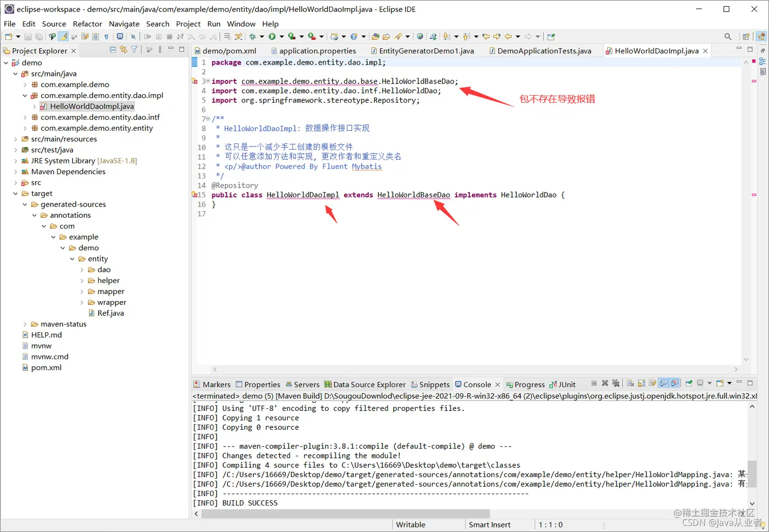This screenshot has height=532, width=769.
Task: Open the Markers view tab
Action: pyautogui.click(x=212, y=385)
